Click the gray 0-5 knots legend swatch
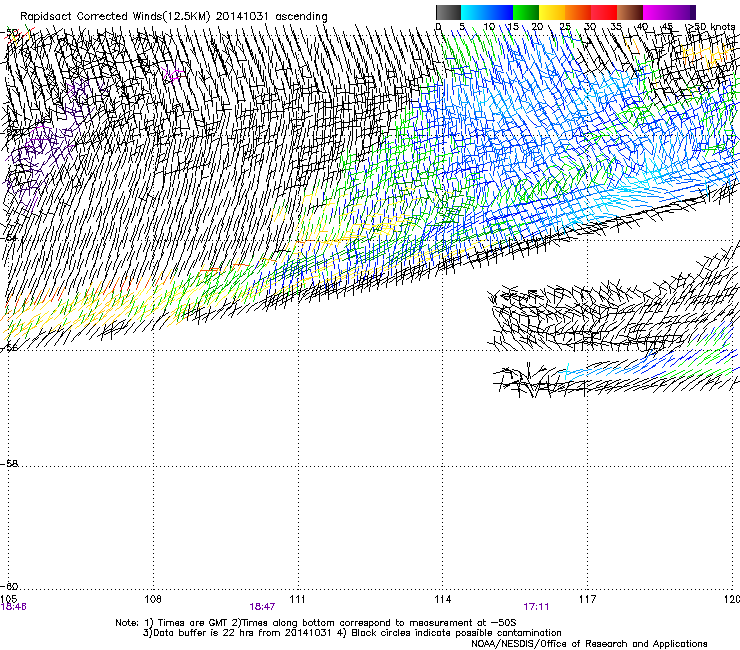 click(448, 12)
